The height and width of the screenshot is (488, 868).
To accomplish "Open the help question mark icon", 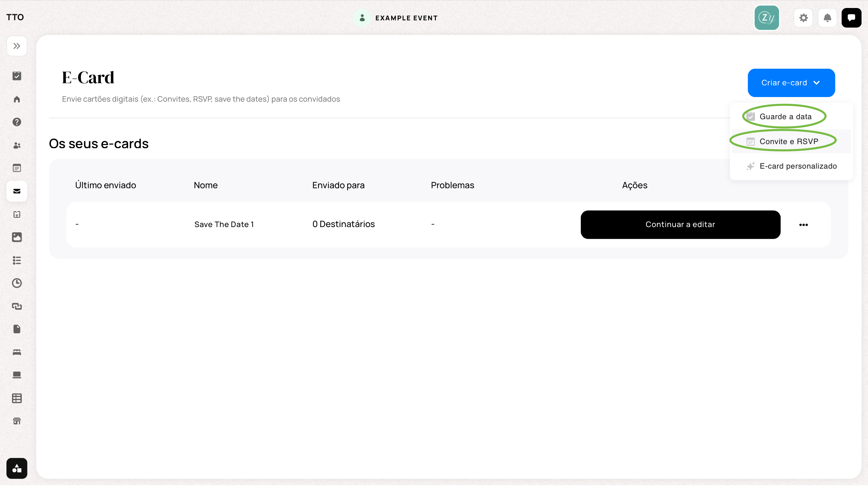I will tap(17, 122).
